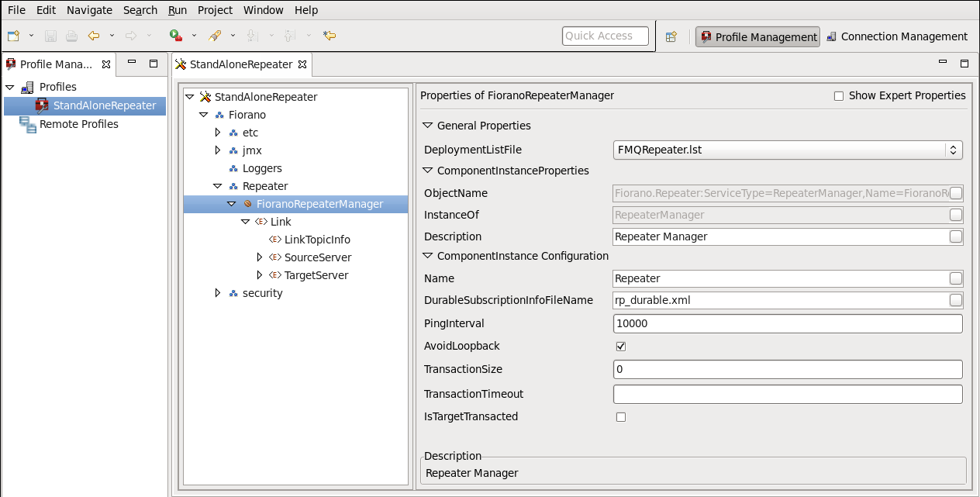Screen dimensions: 980x497
Task: Toggle the checkbox beside InstanceOf field
Action: [956, 215]
